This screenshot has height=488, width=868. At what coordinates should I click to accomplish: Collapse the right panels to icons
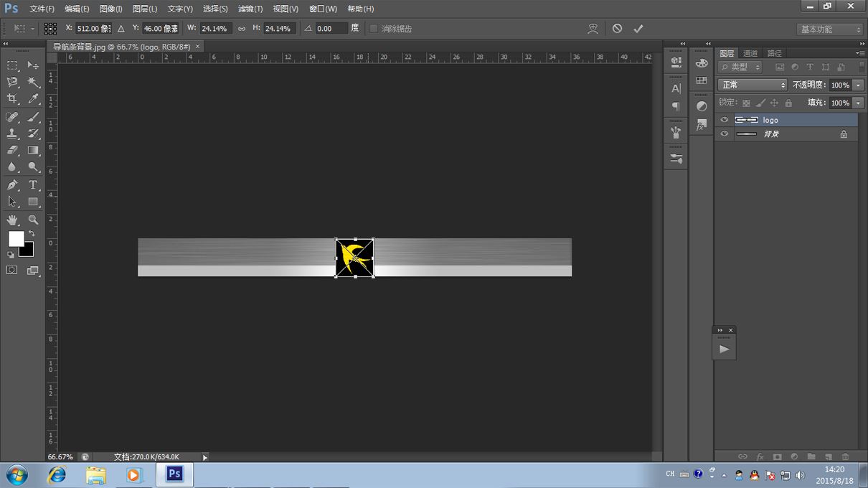(862, 44)
